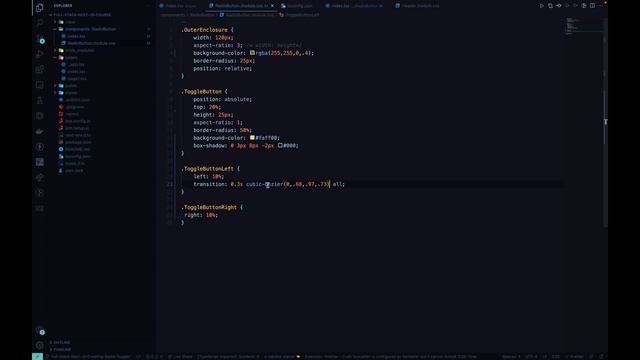
Task: Click the .OuterEnclosure selector text
Action: (204, 30)
